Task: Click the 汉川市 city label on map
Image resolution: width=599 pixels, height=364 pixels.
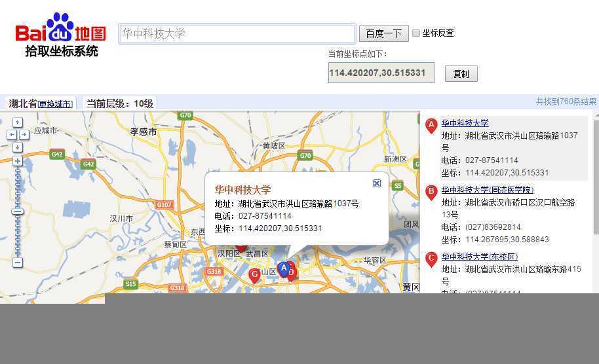Action: [121, 219]
